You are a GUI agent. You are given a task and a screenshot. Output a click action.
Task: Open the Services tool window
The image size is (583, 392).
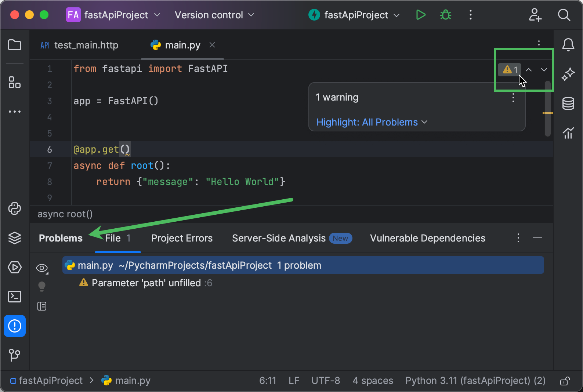click(15, 267)
